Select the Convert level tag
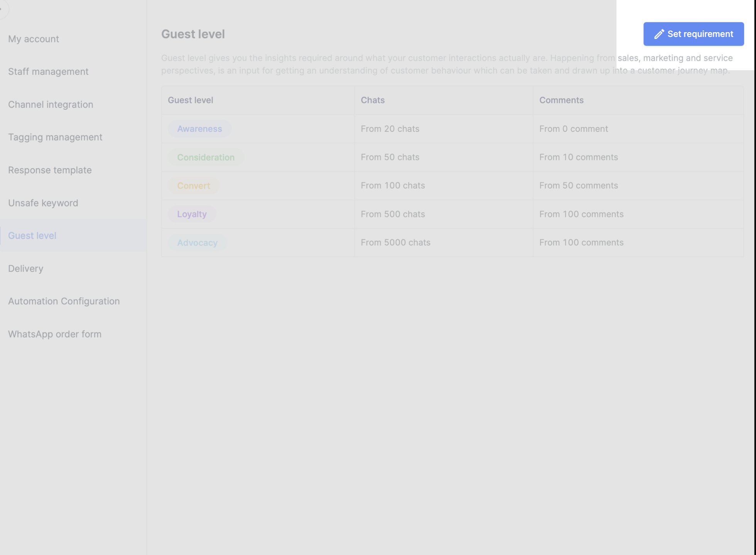The image size is (756, 555). (x=193, y=186)
